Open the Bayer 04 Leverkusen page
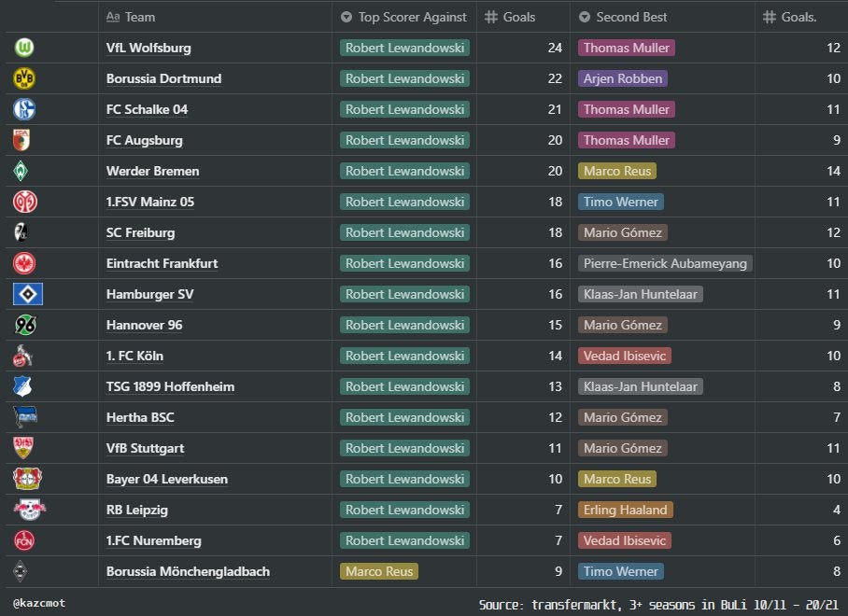This screenshot has width=848, height=616. [166, 479]
